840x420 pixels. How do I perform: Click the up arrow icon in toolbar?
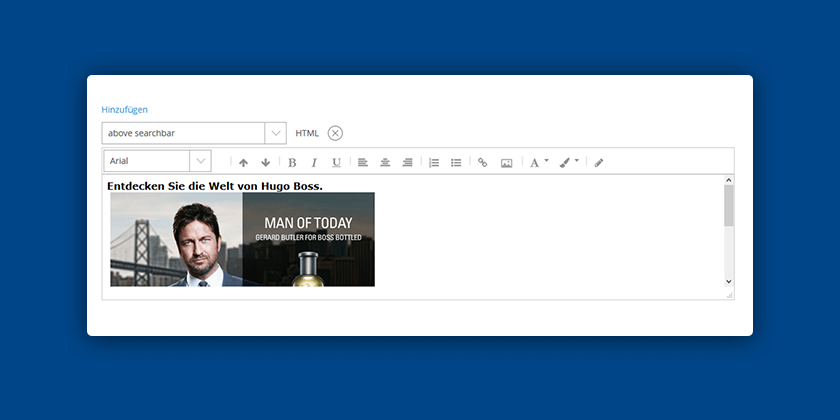pos(243,163)
